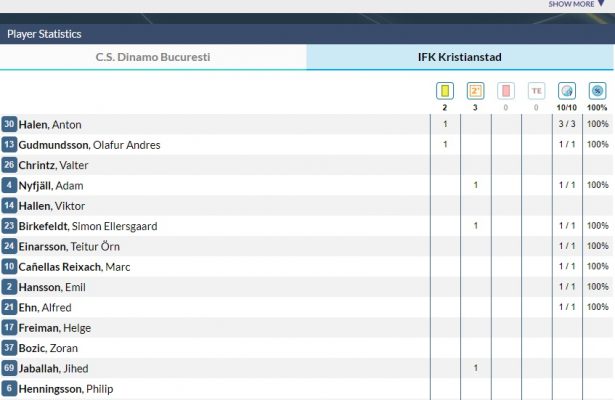Viewport: 615px width, 400px height.
Task: Click the shot percentage column icon
Action: pyautogui.click(x=597, y=91)
